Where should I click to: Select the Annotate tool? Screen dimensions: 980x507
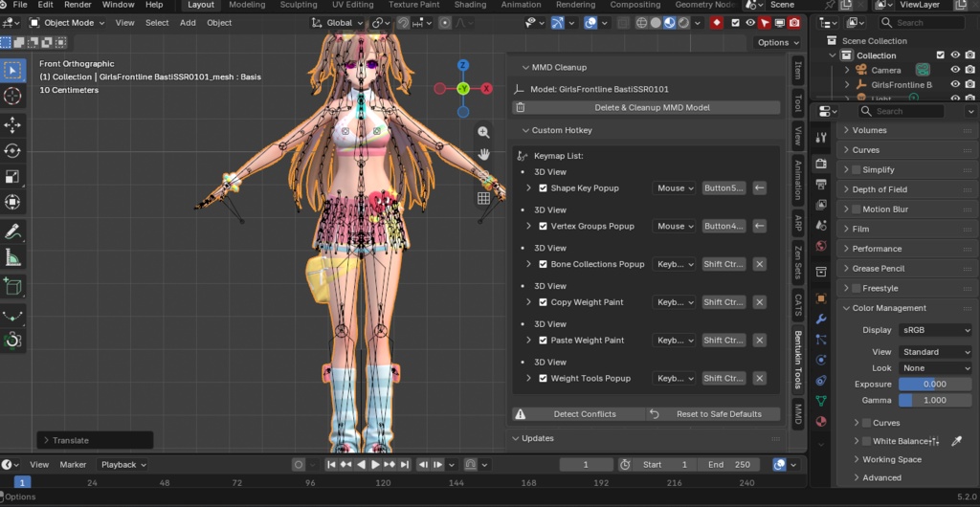12,231
